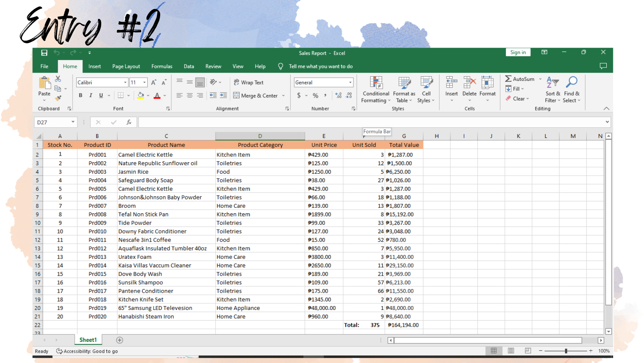Toggle Wrap Text on the cell
This screenshot has height=363, width=644.
(249, 82)
